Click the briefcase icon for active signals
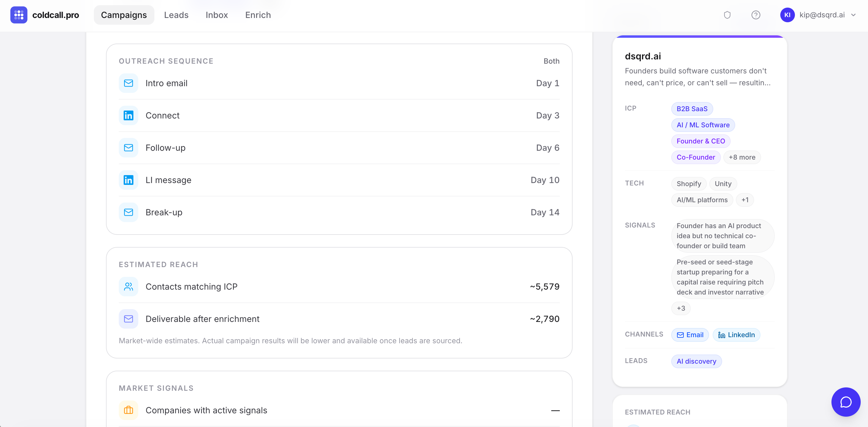This screenshot has height=427, width=868. point(129,410)
